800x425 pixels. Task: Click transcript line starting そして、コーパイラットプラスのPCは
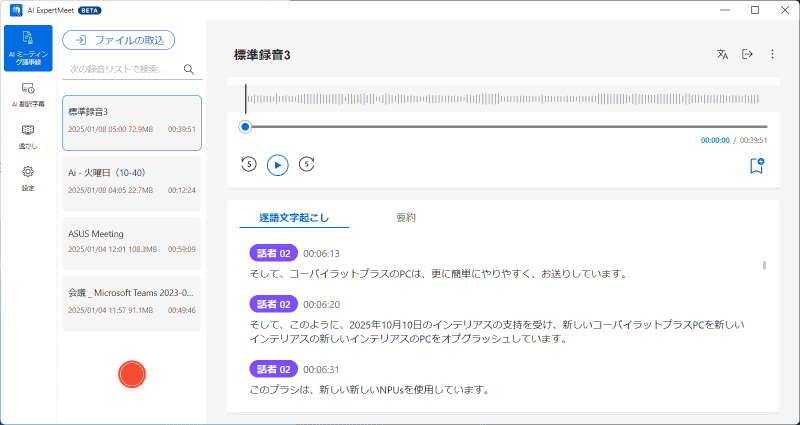(438, 274)
